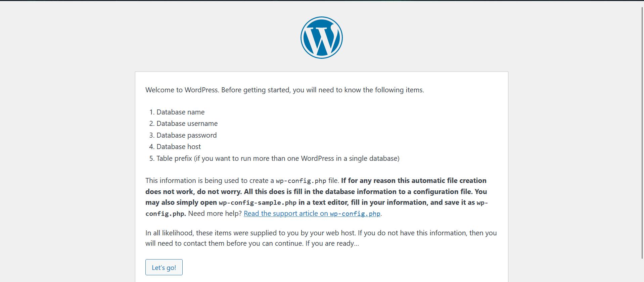Screen dimensions: 644x282
Task: Click the 'Database password' list item
Action: click(x=187, y=135)
